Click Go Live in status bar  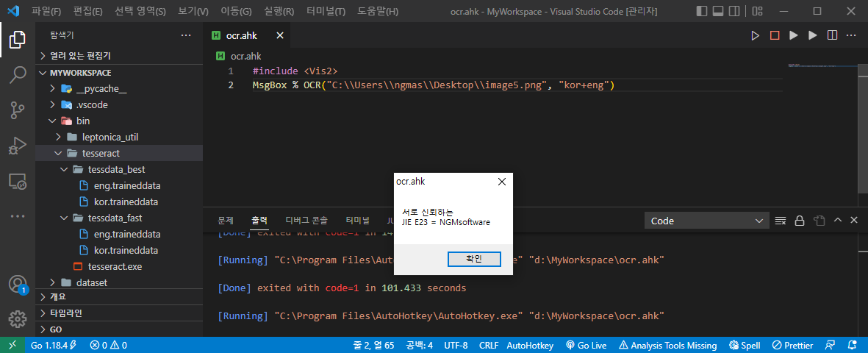click(x=587, y=345)
